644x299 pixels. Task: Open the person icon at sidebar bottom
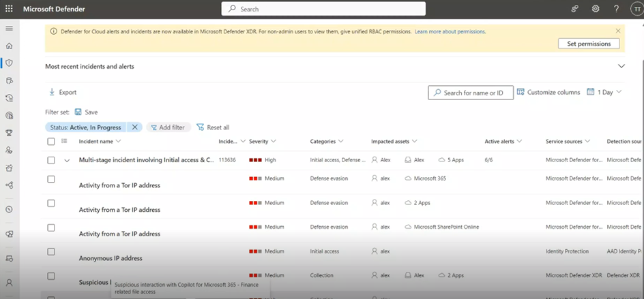point(9,283)
